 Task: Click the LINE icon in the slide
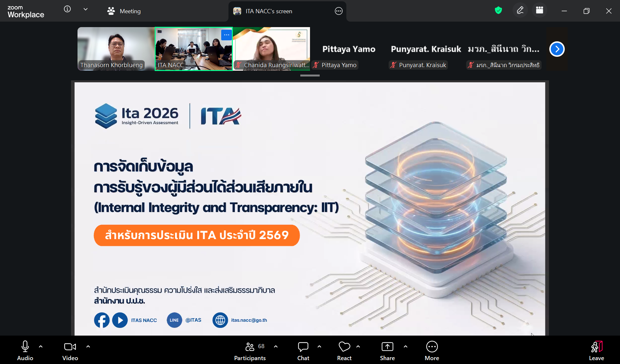click(x=174, y=320)
